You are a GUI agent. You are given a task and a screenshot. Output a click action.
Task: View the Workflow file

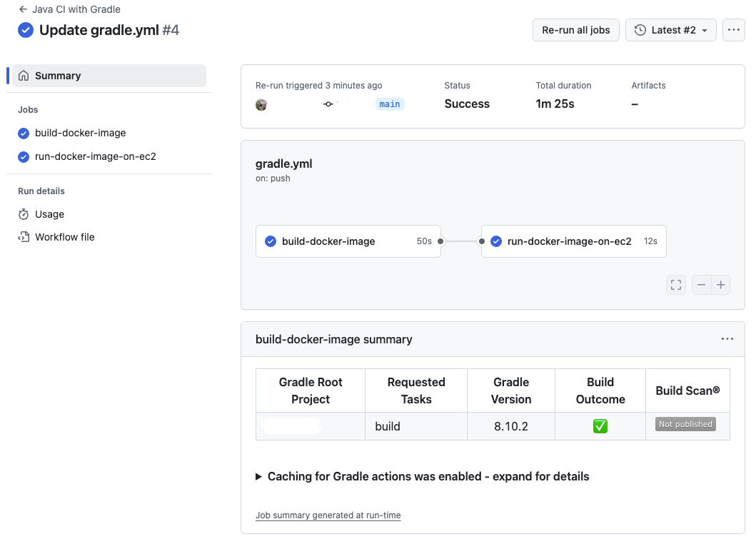point(64,237)
